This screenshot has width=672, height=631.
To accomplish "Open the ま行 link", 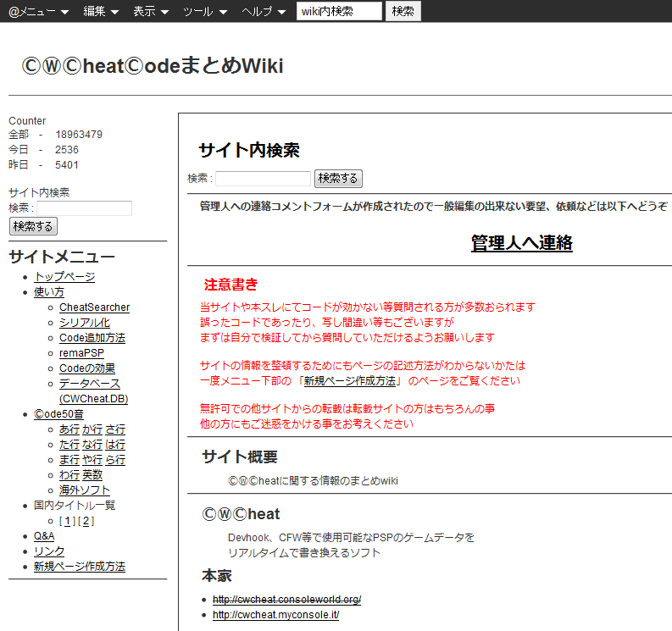I will point(69,460).
